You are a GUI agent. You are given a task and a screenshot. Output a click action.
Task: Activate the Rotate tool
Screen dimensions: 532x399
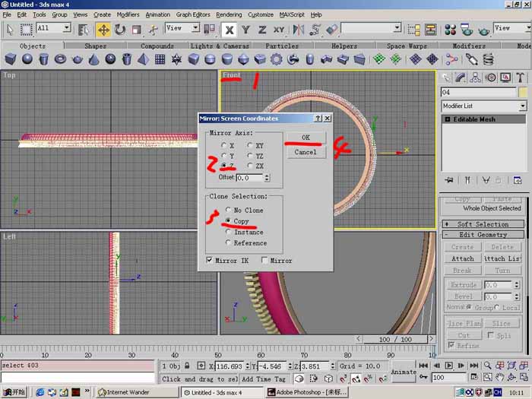tap(120, 30)
